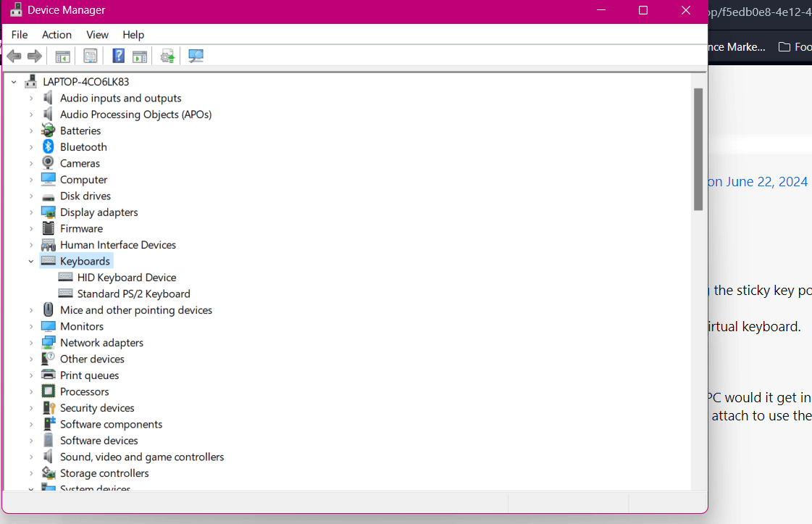Screen dimensions: 812x524
Task: Minimize the Device Manager window
Action: pyautogui.click(x=601, y=10)
